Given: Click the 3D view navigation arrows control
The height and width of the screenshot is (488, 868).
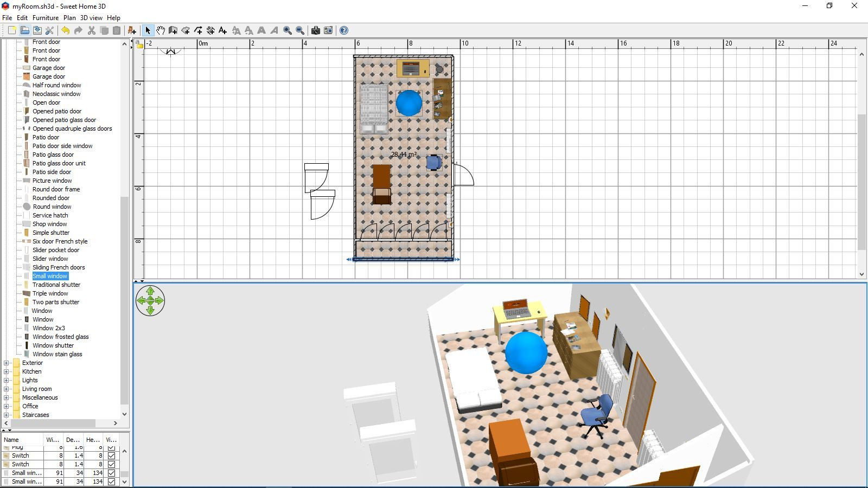Looking at the screenshot, I should (150, 300).
